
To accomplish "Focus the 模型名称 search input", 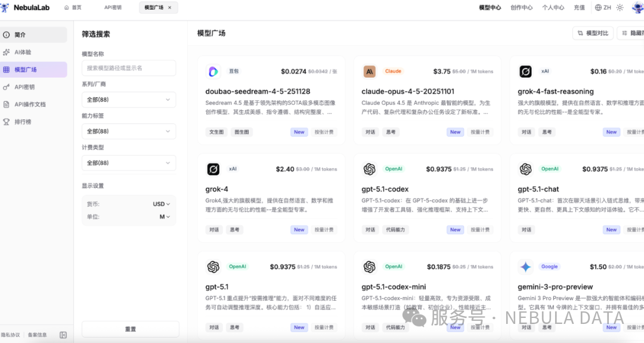I will (129, 68).
